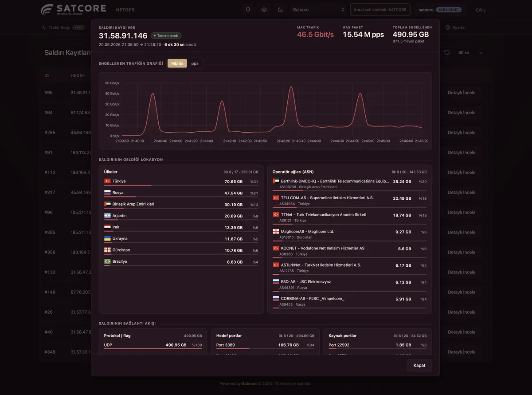
Task: Click Detaylı İncele for row #348
Action: tap(462, 352)
